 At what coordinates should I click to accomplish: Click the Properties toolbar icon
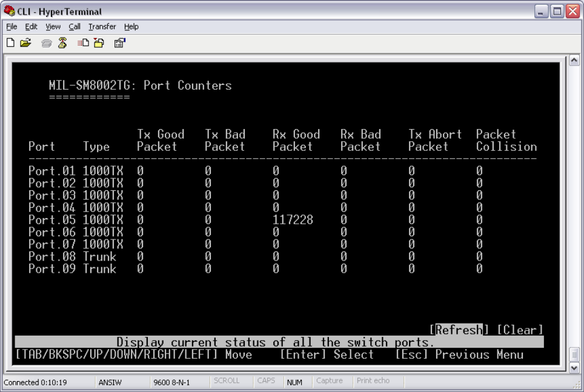point(120,43)
